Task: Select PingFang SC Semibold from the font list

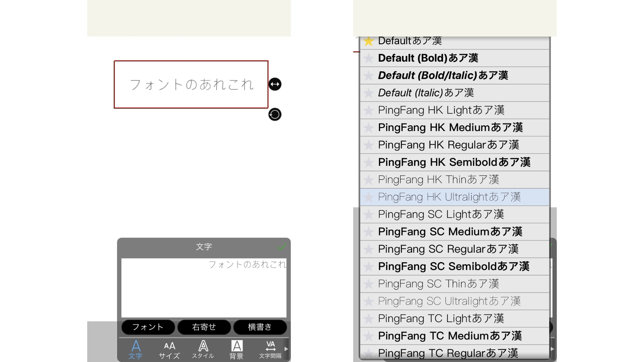Action: pyautogui.click(x=453, y=266)
